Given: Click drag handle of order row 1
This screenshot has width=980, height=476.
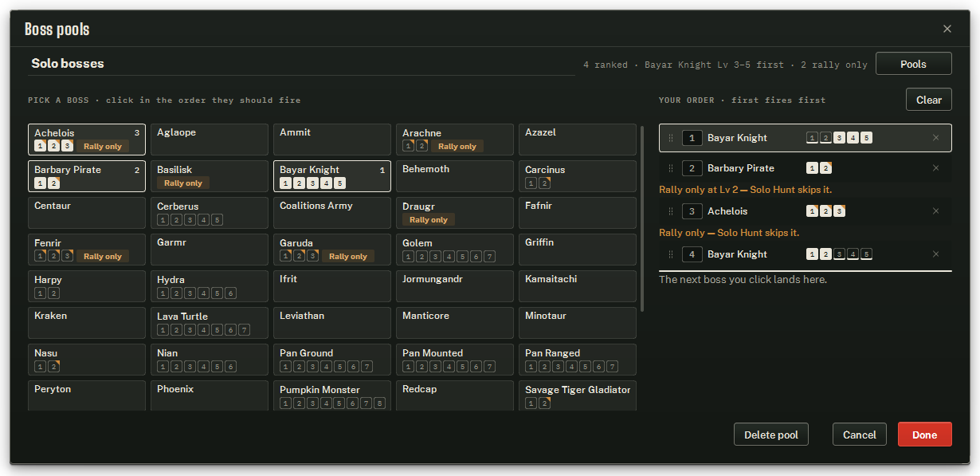Looking at the screenshot, I should click(x=670, y=138).
